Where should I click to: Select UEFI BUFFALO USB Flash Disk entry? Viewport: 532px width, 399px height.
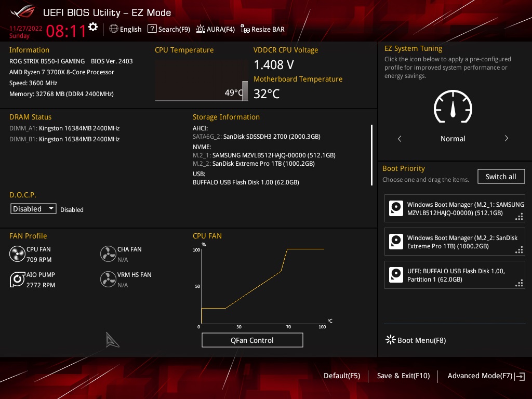pyautogui.click(x=455, y=275)
